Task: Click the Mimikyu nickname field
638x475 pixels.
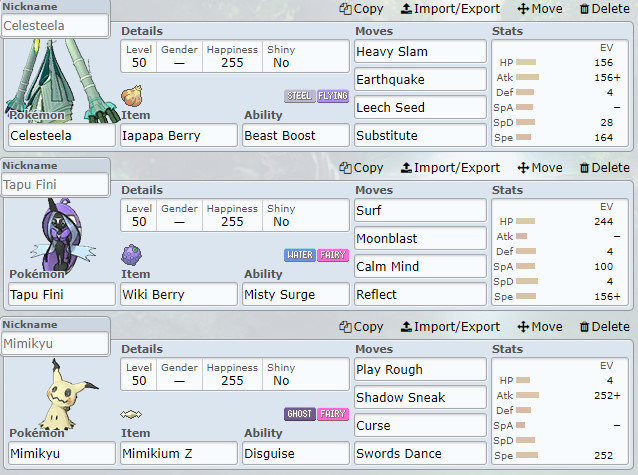Action: pos(55,344)
